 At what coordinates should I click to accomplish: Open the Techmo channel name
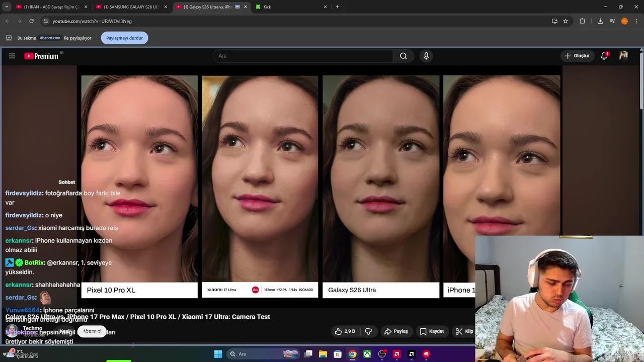pos(32,328)
